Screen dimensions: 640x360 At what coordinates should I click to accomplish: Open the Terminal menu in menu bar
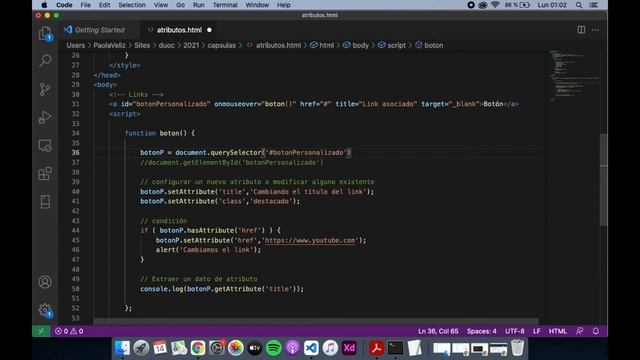pos(225,5)
